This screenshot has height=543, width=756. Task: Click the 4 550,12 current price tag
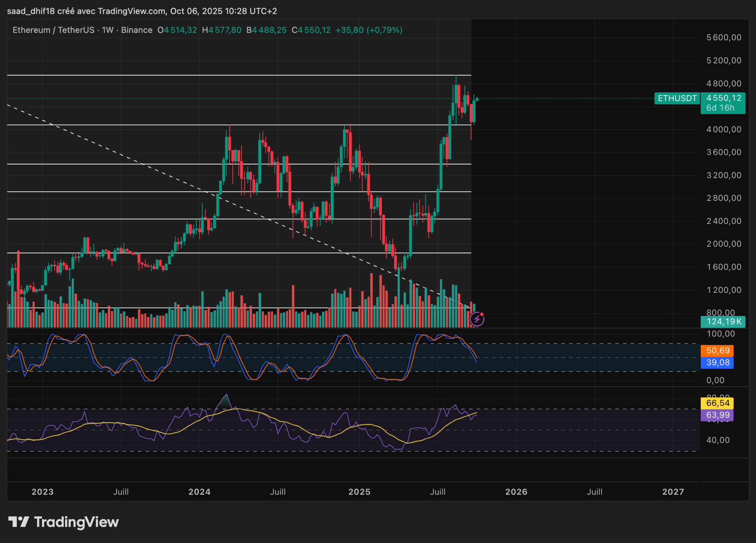pyautogui.click(x=723, y=98)
